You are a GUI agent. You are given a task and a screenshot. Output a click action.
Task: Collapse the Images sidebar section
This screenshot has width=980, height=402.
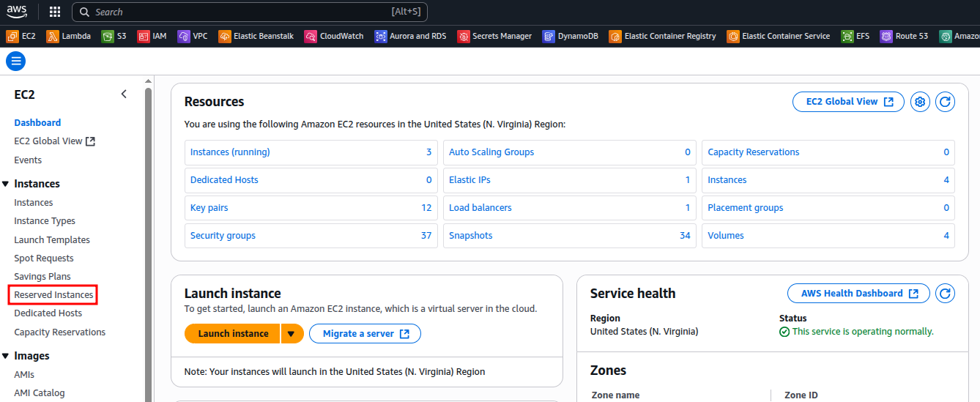point(6,356)
